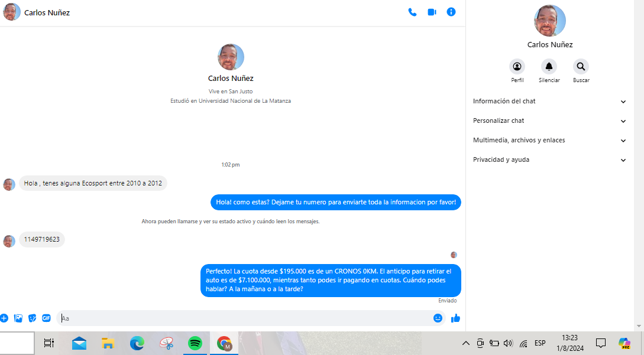Open Carlos Nuñez name in chat header

pyautogui.click(x=47, y=12)
